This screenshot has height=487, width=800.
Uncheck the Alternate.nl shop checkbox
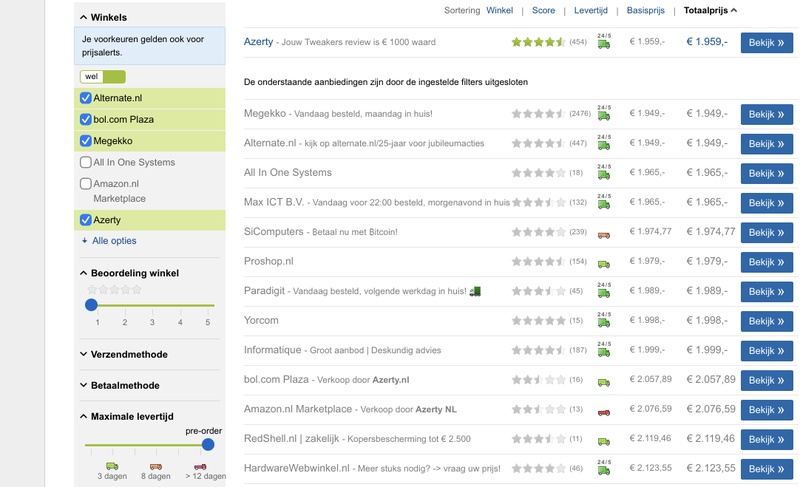click(86, 98)
